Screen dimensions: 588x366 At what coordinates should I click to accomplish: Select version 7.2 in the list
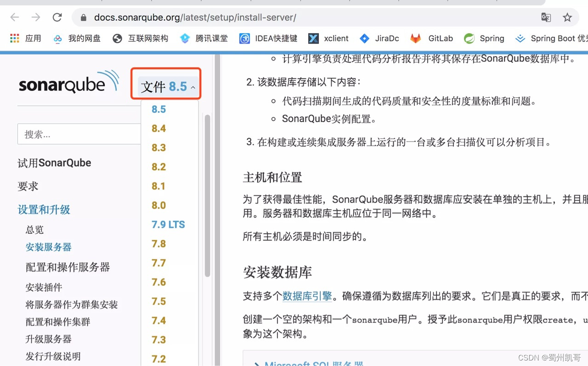coord(158,359)
